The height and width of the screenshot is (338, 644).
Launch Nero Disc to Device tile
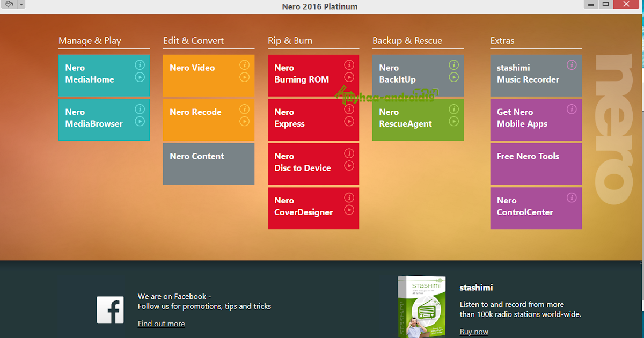[313, 164]
